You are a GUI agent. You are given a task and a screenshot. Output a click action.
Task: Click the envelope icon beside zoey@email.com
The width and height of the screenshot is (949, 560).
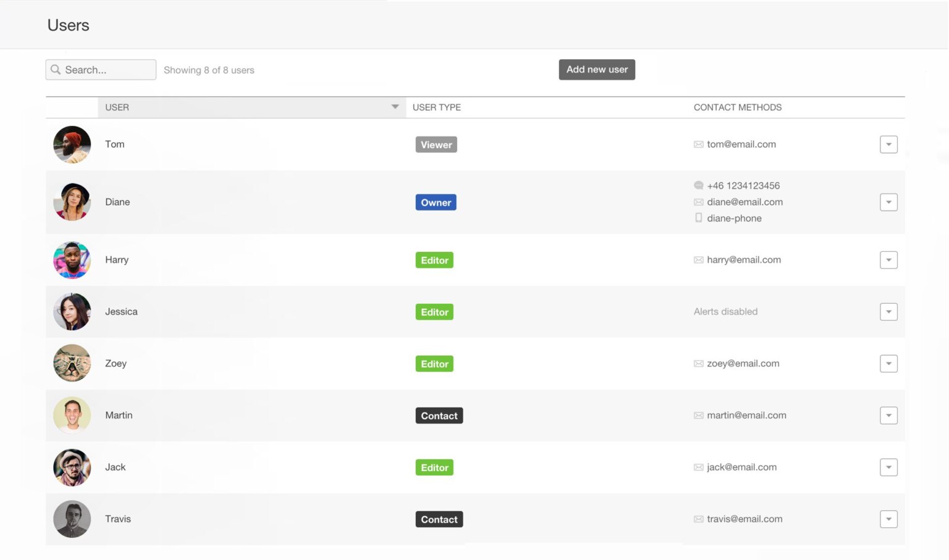[x=698, y=363]
